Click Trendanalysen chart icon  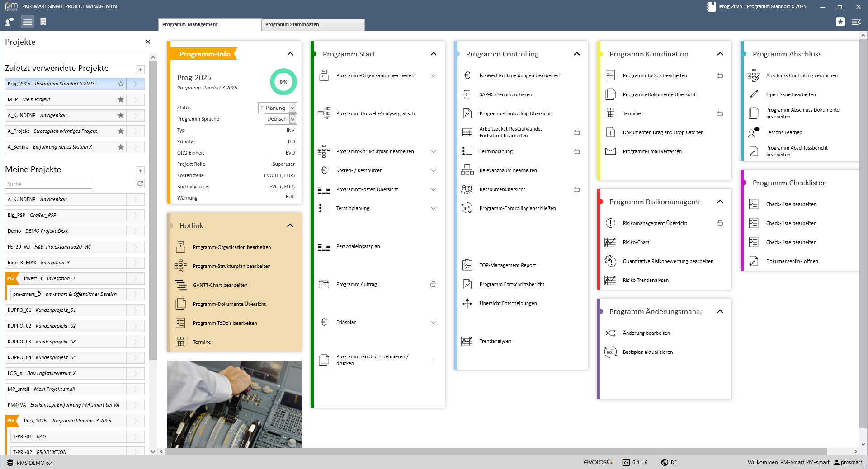pos(467,341)
